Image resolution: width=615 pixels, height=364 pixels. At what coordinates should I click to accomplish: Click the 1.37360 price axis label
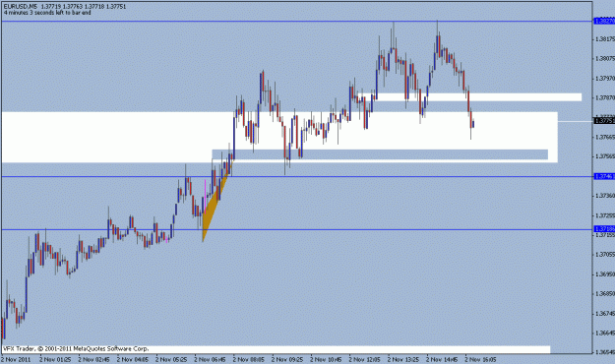pos(605,196)
